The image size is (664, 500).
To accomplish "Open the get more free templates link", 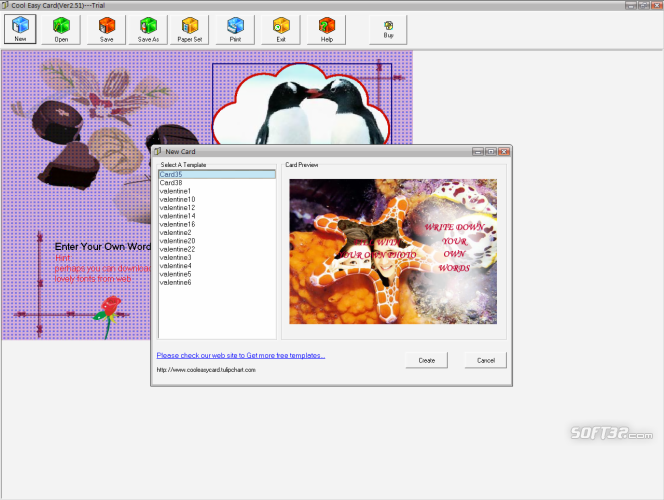I will pyautogui.click(x=241, y=355).
